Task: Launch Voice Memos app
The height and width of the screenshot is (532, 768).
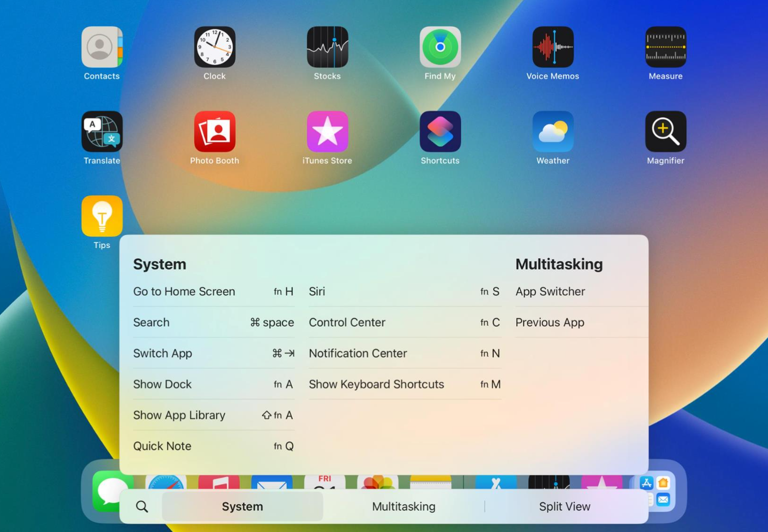Action: coord(553,47)
